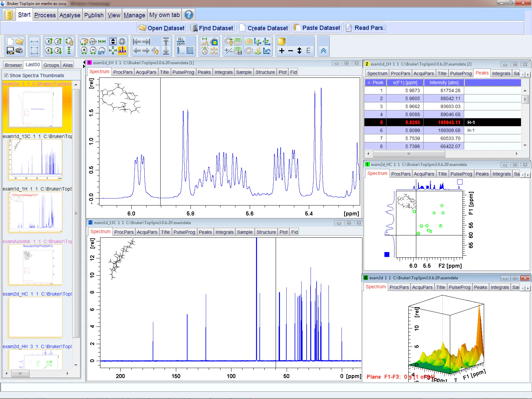
Task: Click down arrow of the thumbnail list scrollbar
Action: [x=76, y=365]
